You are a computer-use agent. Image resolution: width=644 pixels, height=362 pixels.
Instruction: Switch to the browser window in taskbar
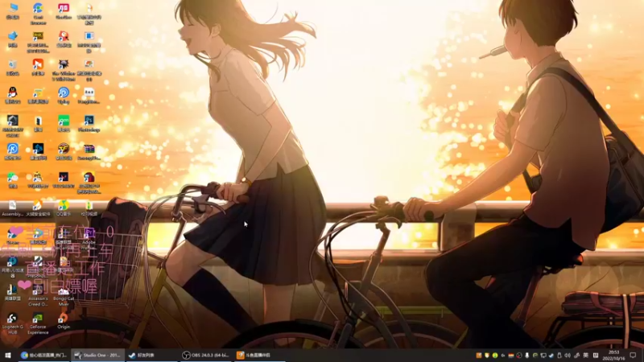tap(44, 355)
